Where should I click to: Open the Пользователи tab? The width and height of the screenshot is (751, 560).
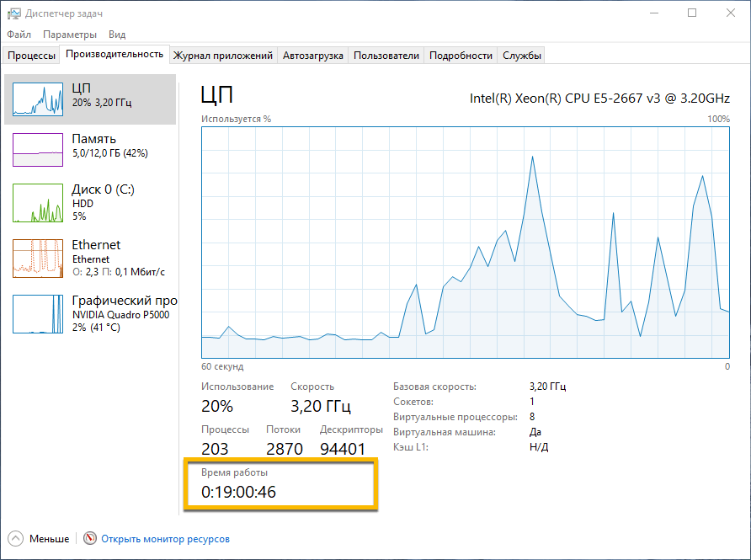[x=386, y=56]
